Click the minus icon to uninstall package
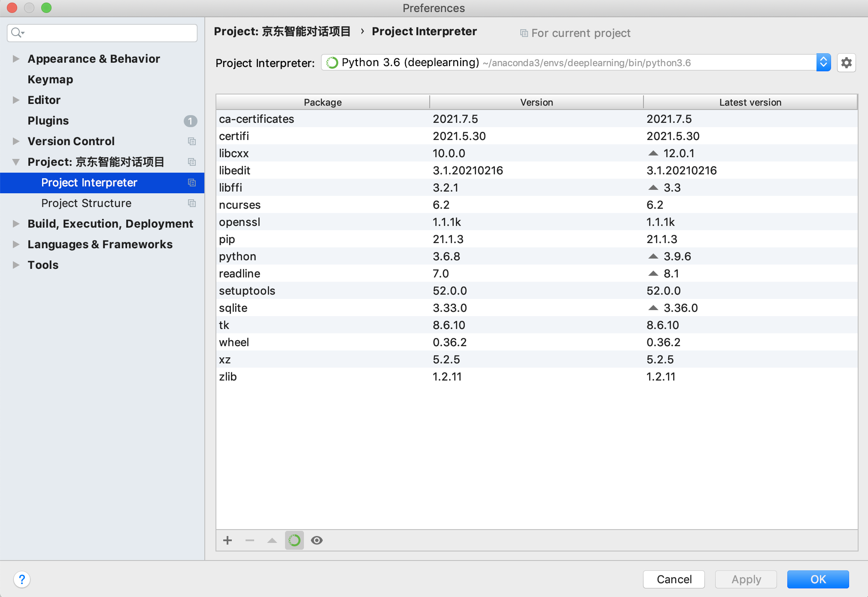 click(250, 540)
